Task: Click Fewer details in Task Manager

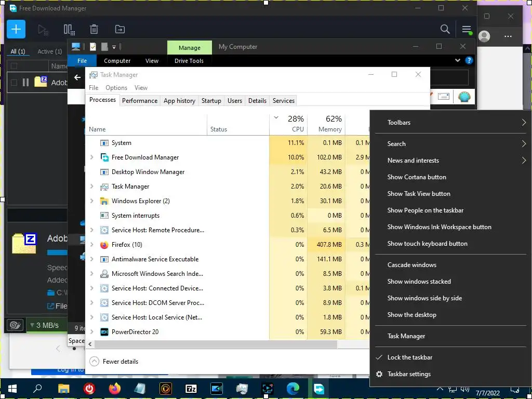Action: (114, 362)
